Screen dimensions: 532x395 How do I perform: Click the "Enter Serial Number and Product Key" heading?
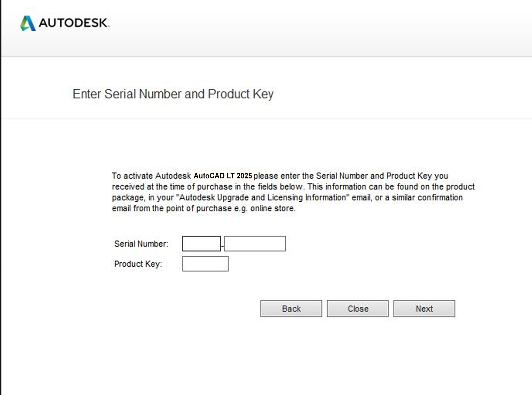point(173,94)
